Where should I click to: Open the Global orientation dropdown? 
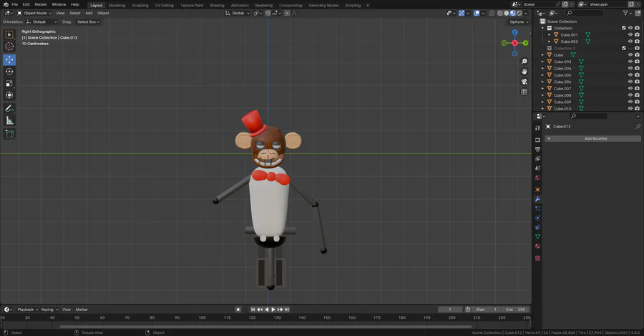point(238,13)
